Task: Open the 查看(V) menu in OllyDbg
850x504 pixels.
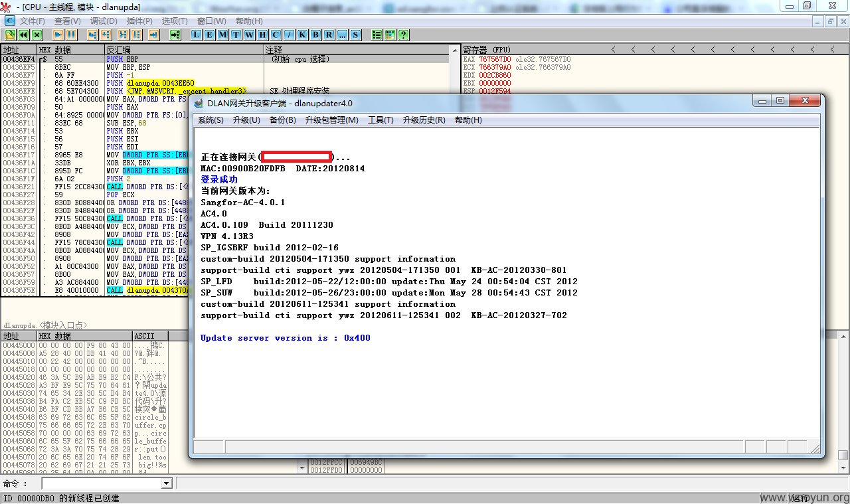Action: click(x=68, y=21)
